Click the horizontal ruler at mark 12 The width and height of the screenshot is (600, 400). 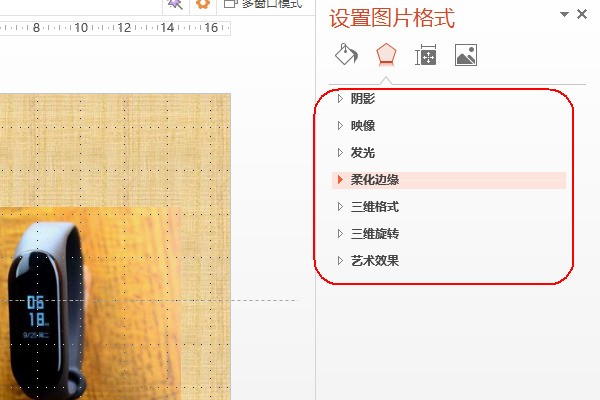(124, 28)
